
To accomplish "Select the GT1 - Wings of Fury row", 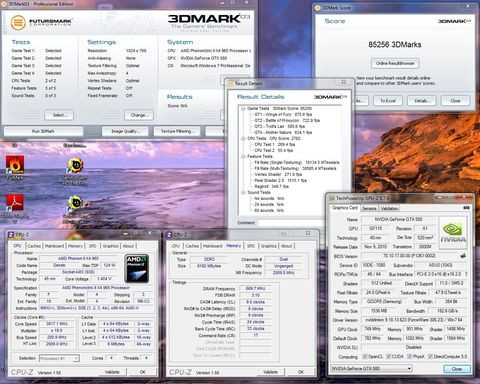I will tap(283, 114).
